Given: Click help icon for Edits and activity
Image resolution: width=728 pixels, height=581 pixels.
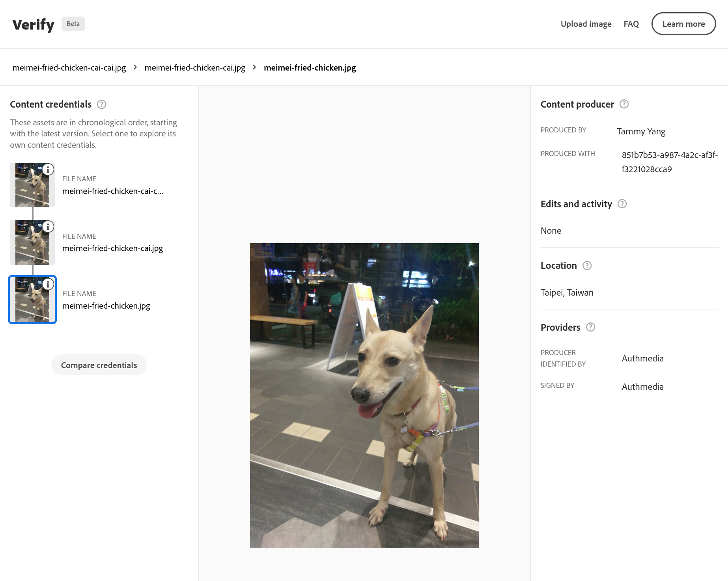Looking at the screenshot, I should 622,204.
